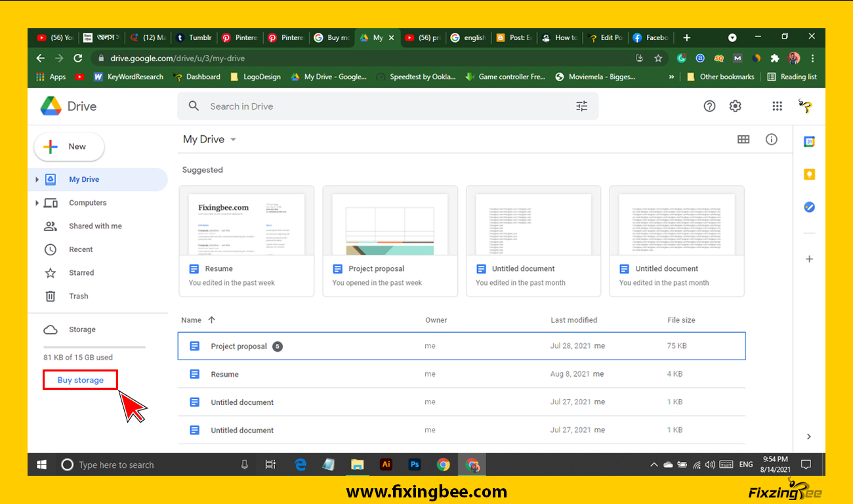Expand the My Drive tree arrow
Screen dimensions: 853x504
point(37,180)
